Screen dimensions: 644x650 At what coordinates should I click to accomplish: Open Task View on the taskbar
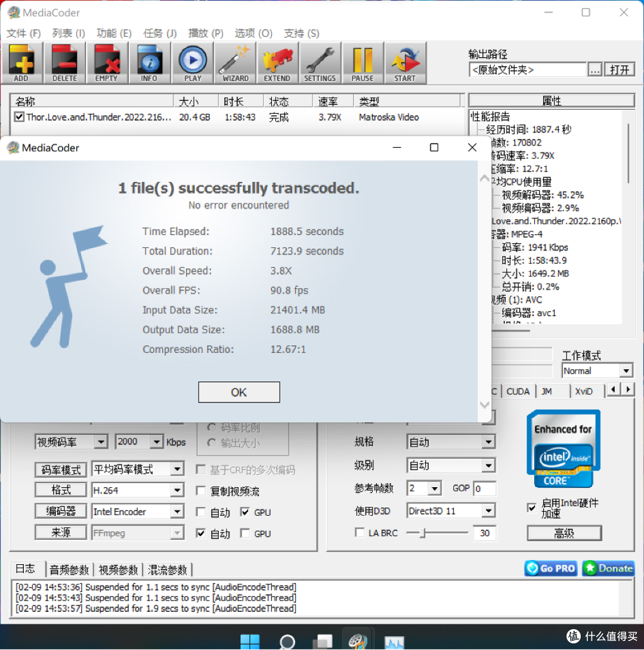323,641
